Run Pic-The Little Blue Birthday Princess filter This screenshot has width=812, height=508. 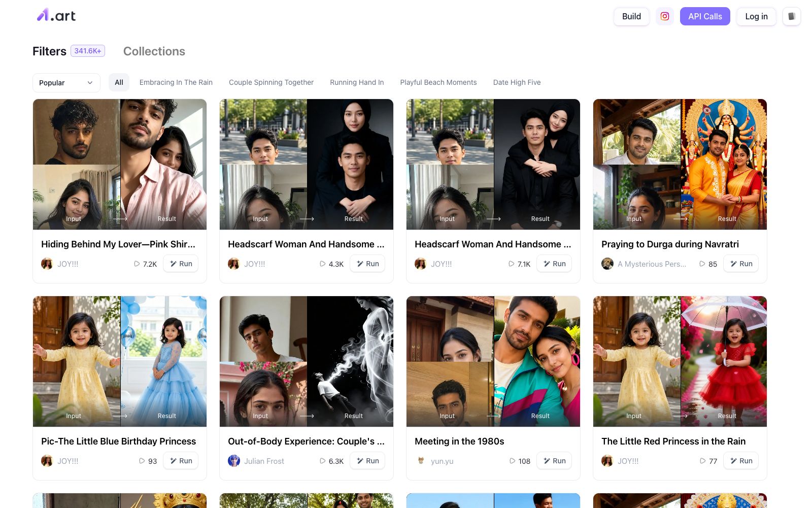pos(181,461)
